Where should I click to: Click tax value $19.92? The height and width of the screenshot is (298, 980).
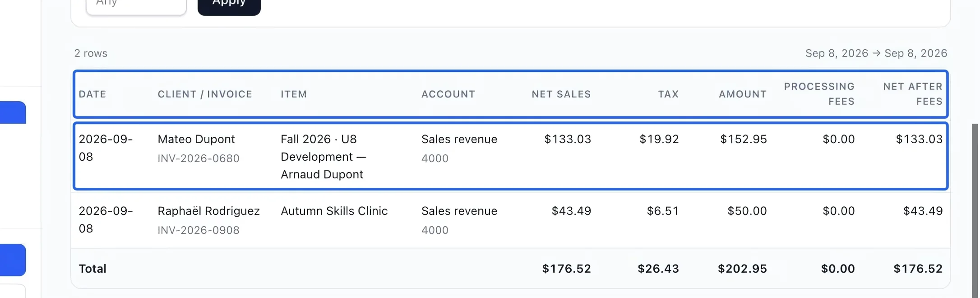[659, 139]
